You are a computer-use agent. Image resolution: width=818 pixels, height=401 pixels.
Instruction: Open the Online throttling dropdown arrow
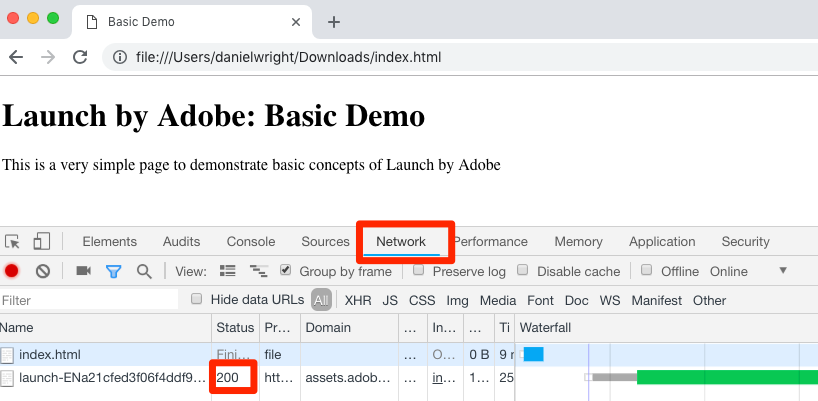pos(783,270)
